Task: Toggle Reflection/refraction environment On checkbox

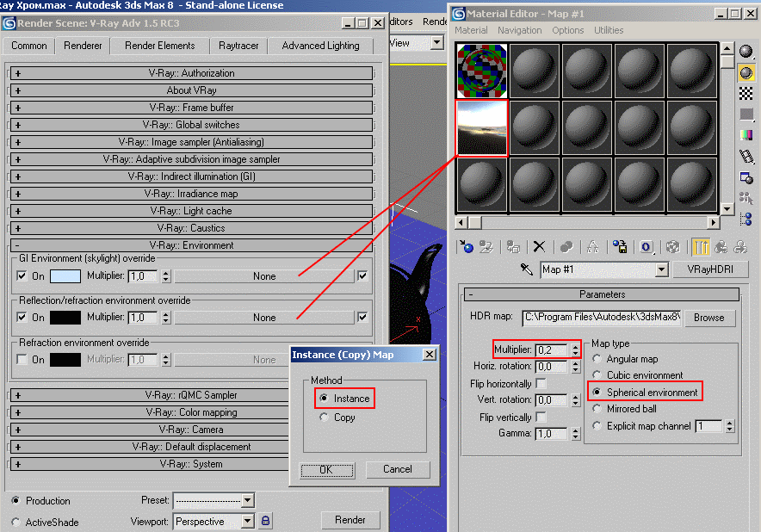Action: (22, 317)
